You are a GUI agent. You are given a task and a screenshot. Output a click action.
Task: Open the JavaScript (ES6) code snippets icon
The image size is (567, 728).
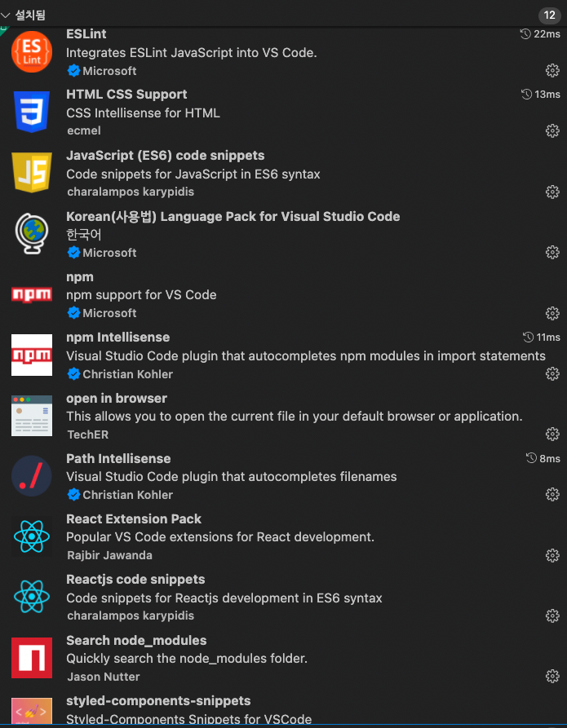pos(32,172)
